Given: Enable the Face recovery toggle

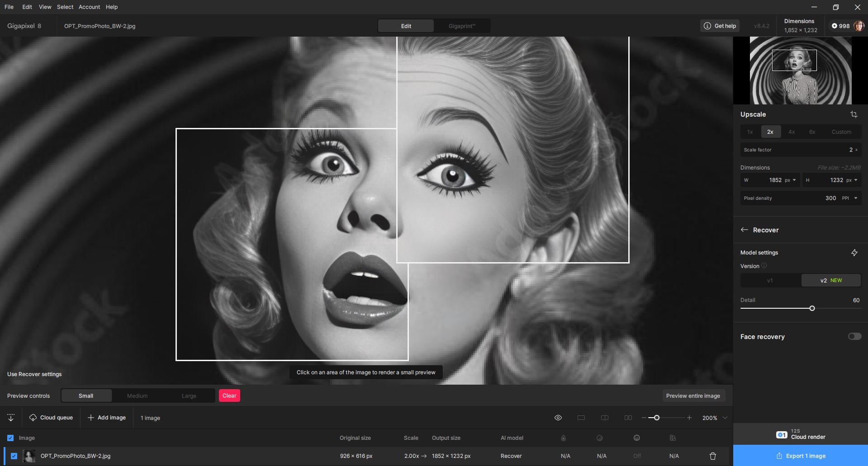Looking at the screenshot, I should tap(854, 336).
